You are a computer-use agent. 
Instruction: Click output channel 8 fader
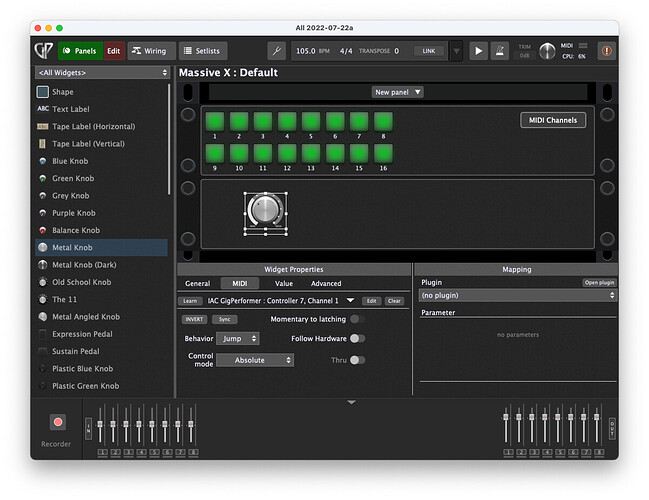[596, 417]
